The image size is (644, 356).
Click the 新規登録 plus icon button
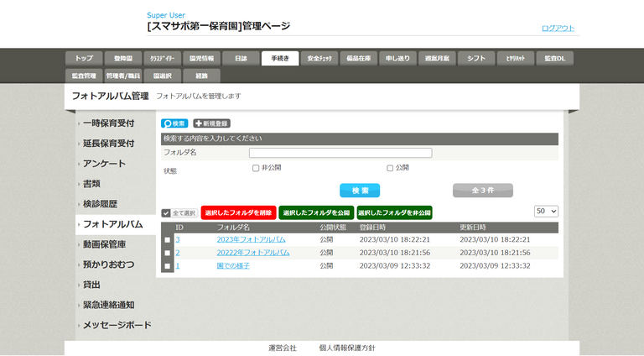[x=211, y=123]
